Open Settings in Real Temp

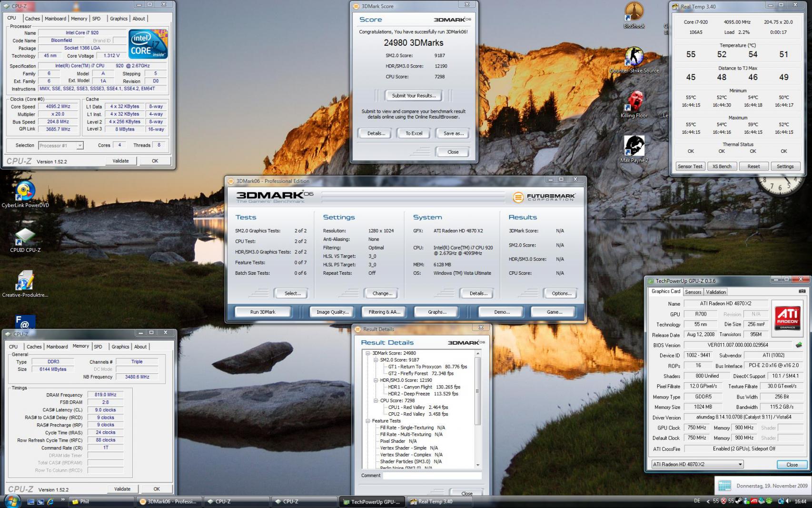pos(785,166)
